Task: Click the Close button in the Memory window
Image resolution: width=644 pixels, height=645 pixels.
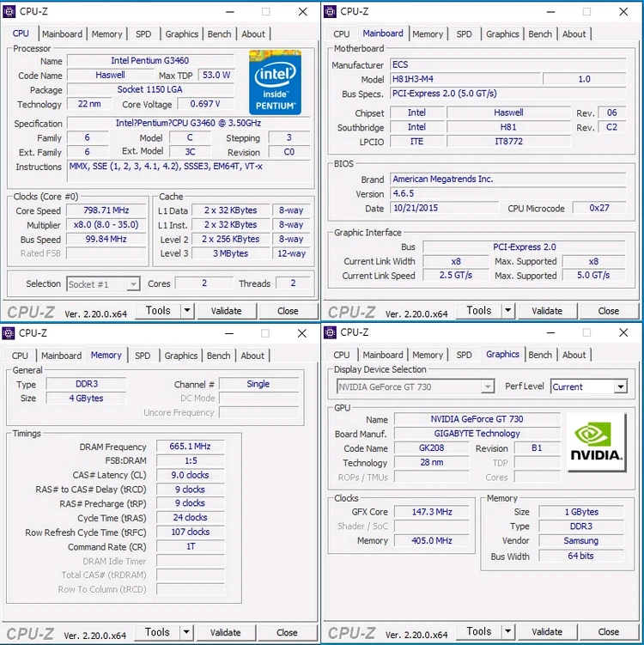Action: (x=287, y=632)
